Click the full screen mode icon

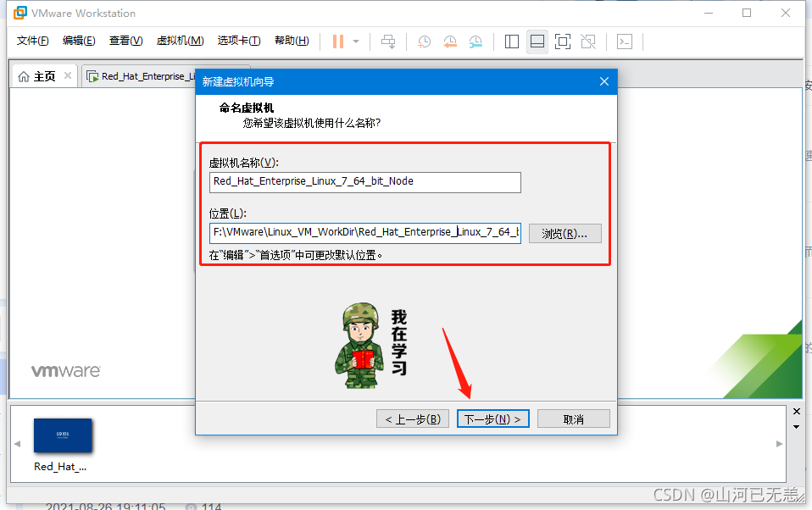563,42
